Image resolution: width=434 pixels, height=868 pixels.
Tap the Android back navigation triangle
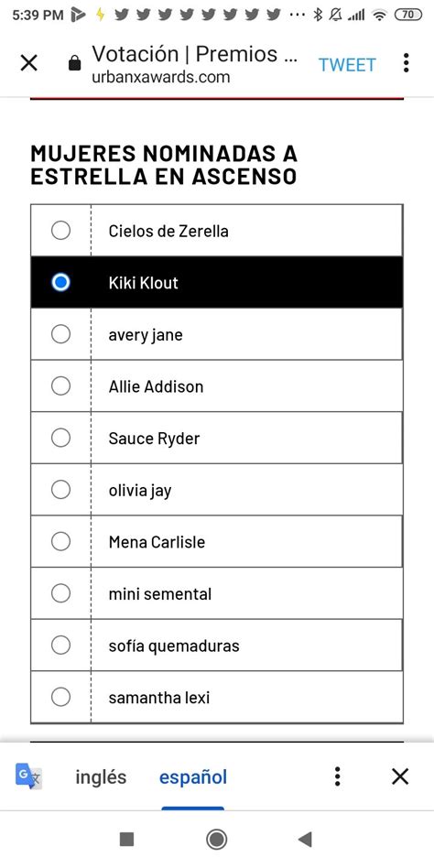coord(305,840)
